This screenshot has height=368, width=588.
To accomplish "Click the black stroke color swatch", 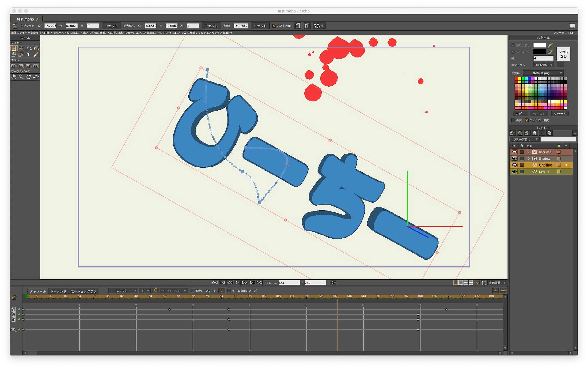I will click(539, 52).
